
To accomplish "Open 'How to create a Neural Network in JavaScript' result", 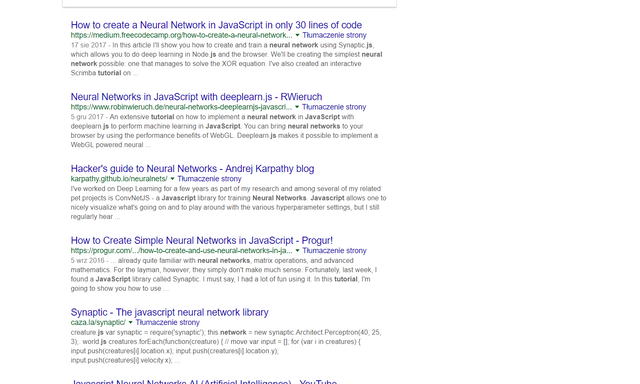I will tap(216, 25).
